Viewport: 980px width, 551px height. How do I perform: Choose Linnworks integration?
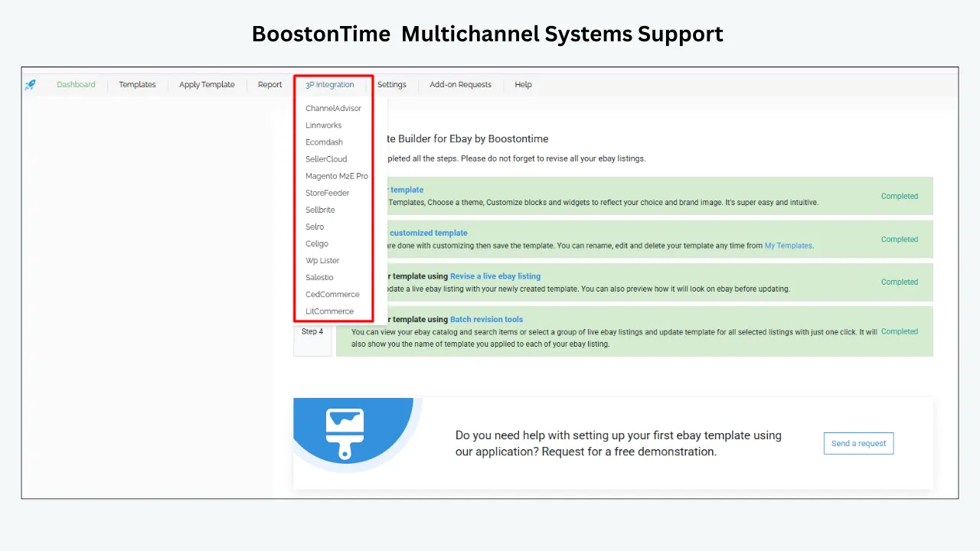323,126
